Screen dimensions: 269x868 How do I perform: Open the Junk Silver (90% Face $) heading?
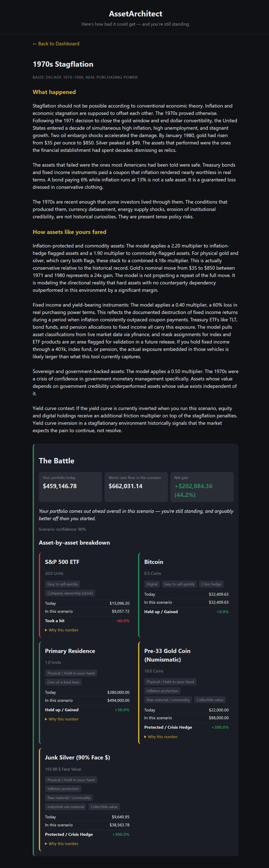pos(77,757)
